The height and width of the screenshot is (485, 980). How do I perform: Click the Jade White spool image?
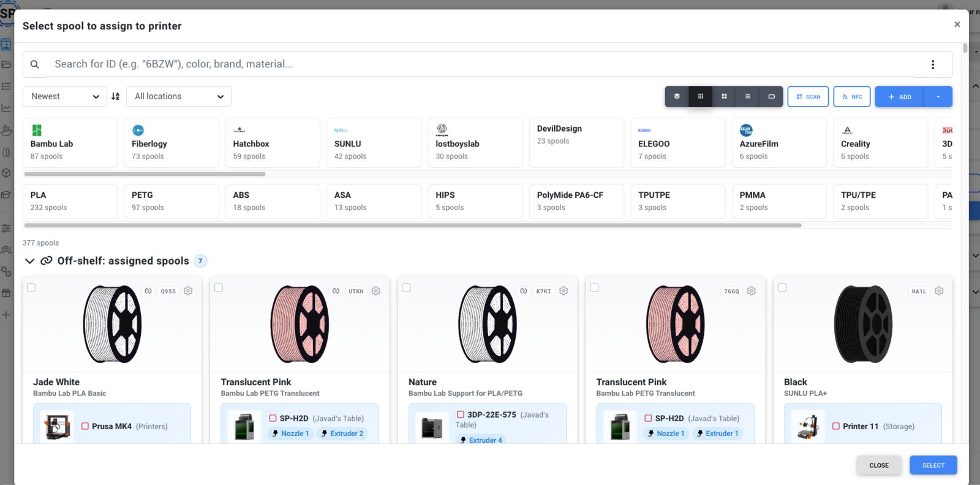(x=113, y=324)
